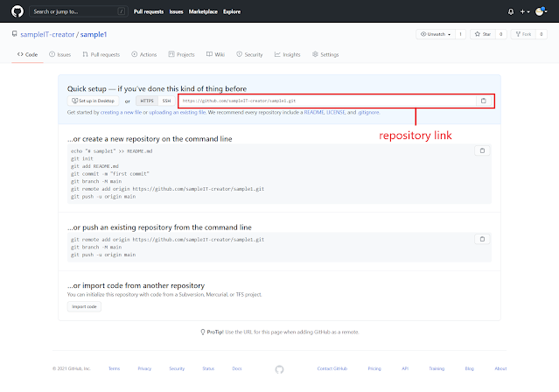Click the 'git push -u origin main' line under create
Viewport: 559px width, 392px height.
103,197
